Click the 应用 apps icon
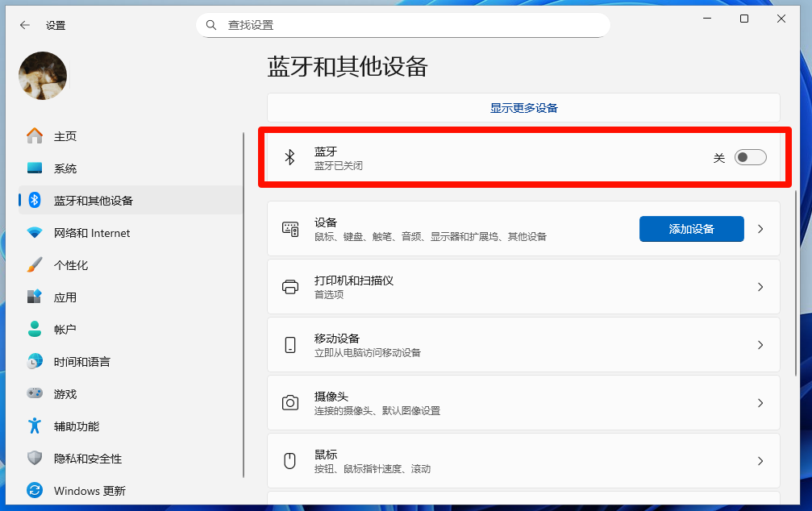Screen dimensions: 812x511 pos(35,297)
